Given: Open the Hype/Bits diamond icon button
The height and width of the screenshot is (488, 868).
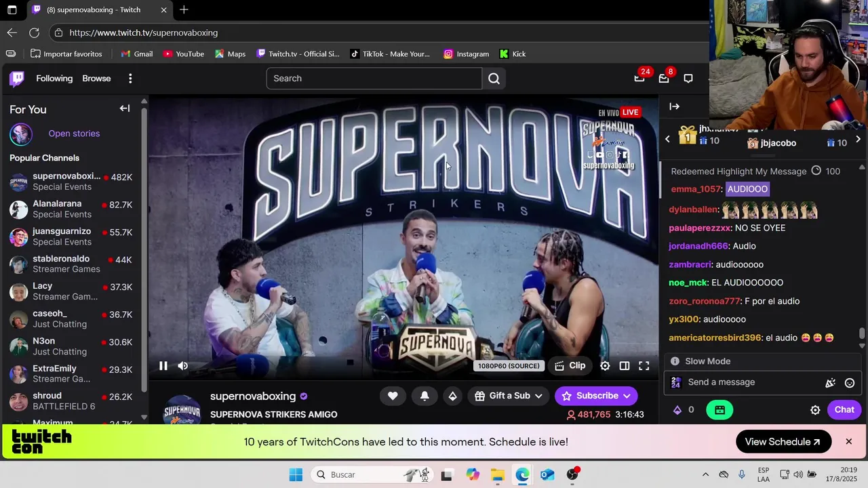Looking at the screenshot, I should pyautogui.click(x=453, y=396).
